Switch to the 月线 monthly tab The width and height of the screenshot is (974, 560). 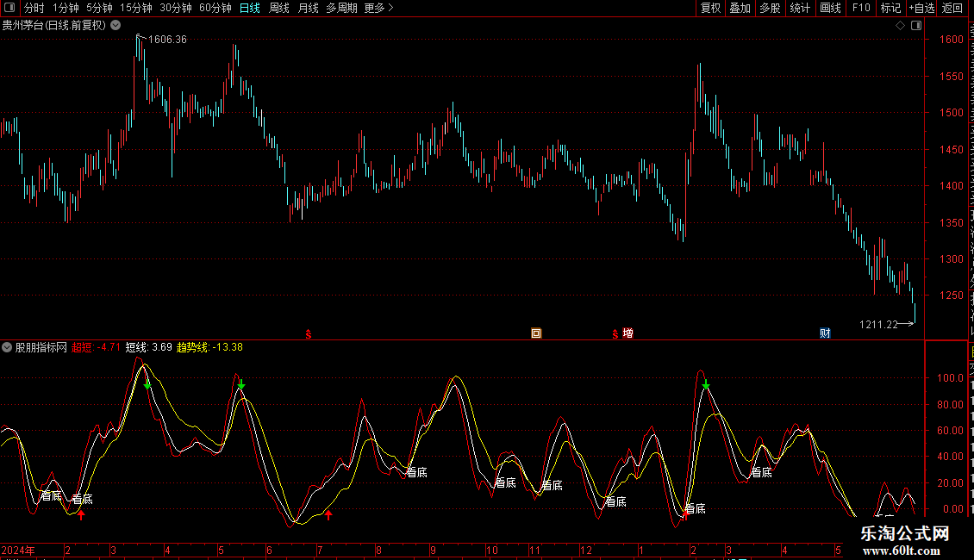click(308, 8)
